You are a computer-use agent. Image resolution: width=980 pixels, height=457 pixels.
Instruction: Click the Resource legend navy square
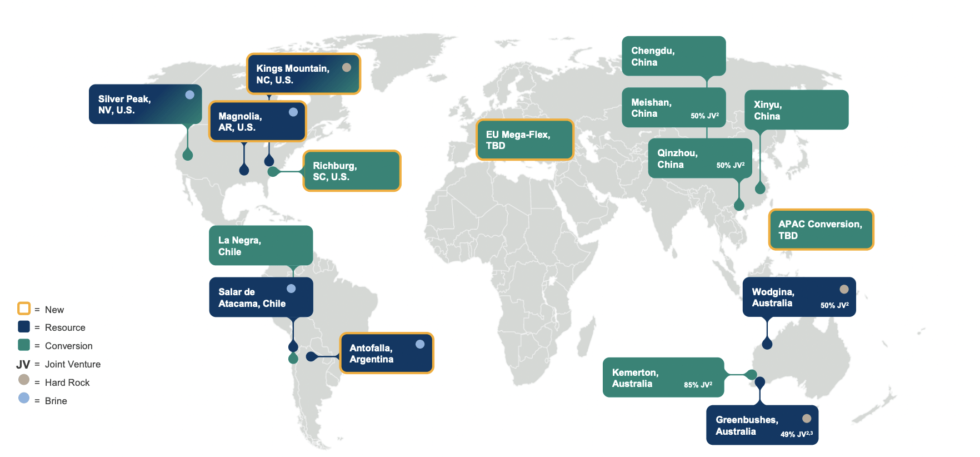pos(24,326)
